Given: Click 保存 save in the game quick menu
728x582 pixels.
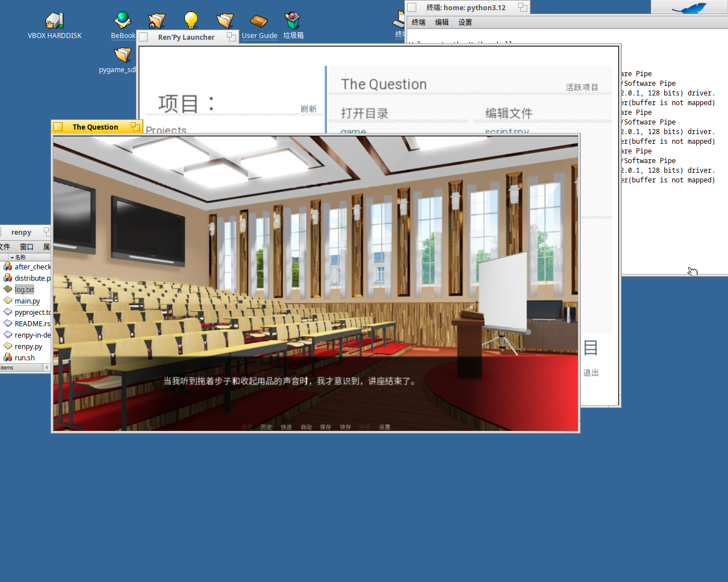Looking at the screenshot, I should click(x=325, y=427).
